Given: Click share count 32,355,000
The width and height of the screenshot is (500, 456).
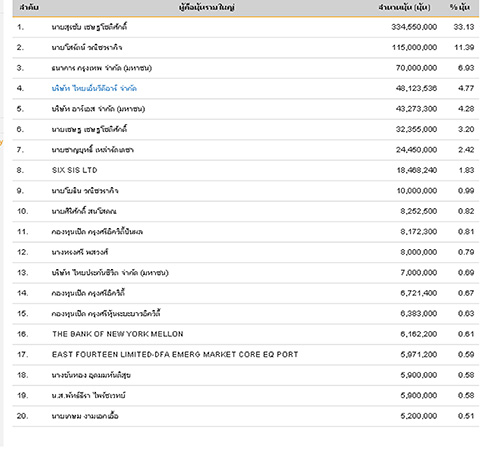Looking at the screenshot, I should click(416, 129).
